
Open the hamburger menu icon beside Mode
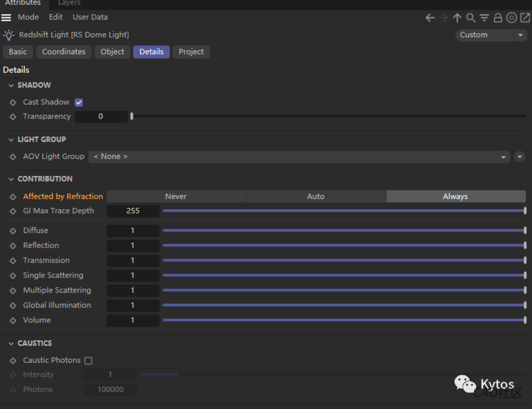[6, 17]
